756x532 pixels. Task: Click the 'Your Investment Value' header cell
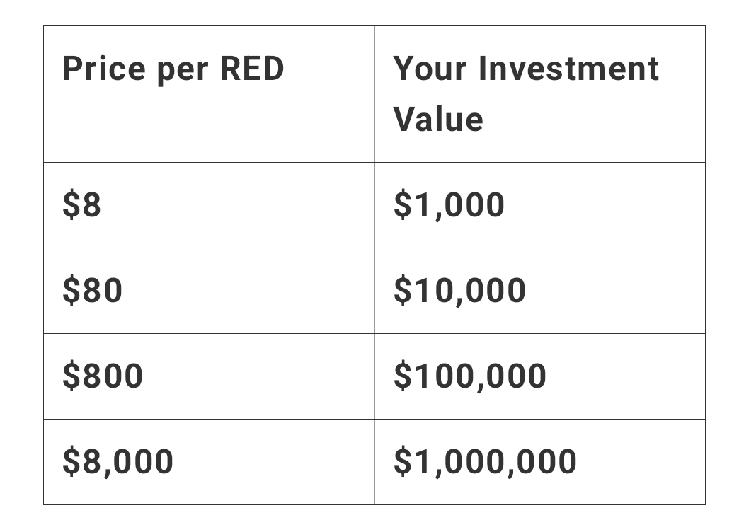pos(540,94)
